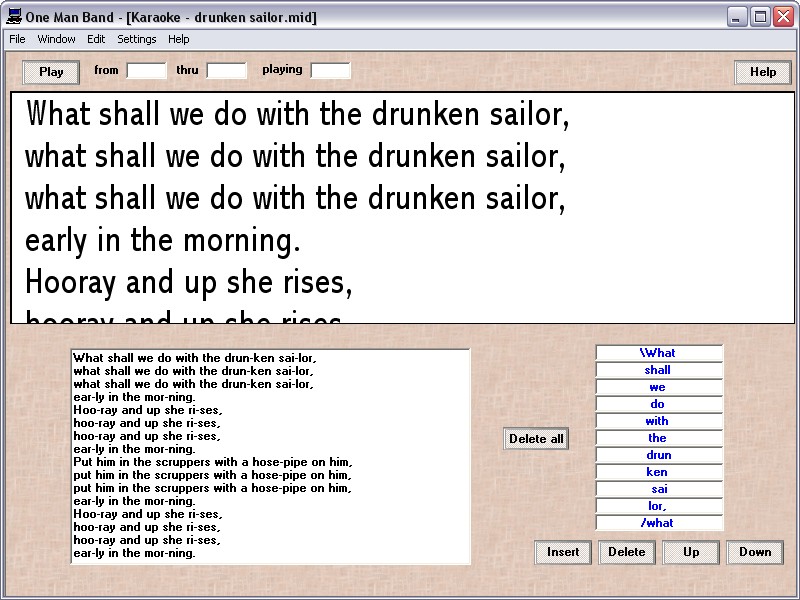The height and width of the screenshot is (600, 800).
Task: Click the 'from' measure input field
Action: click(146, 70)
